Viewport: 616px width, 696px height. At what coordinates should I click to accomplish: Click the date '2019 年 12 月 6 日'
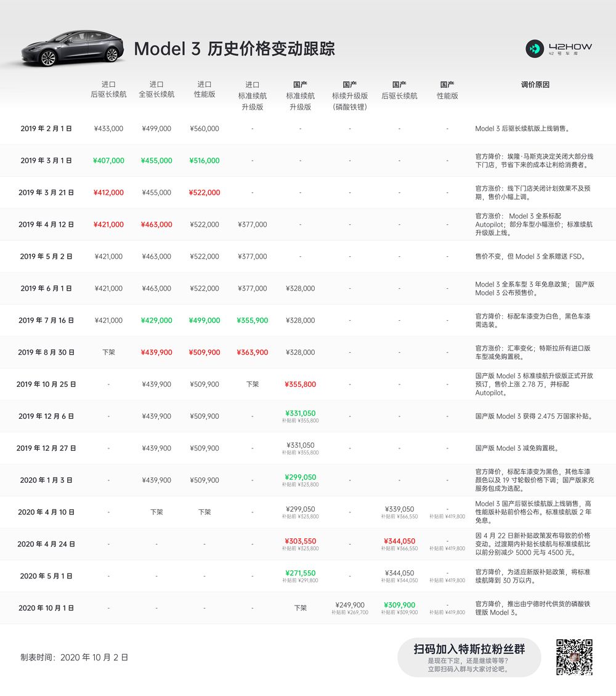coord(46,416)
